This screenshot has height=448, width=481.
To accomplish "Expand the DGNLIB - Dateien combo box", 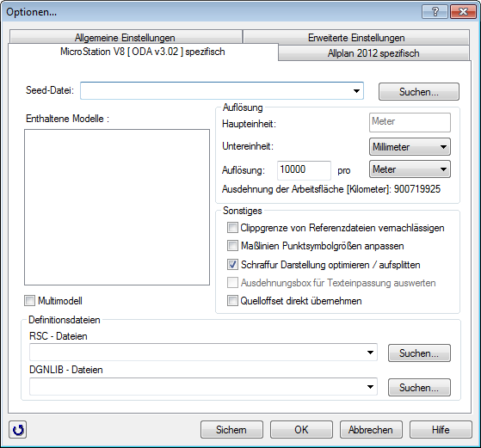I will point(370,387).
